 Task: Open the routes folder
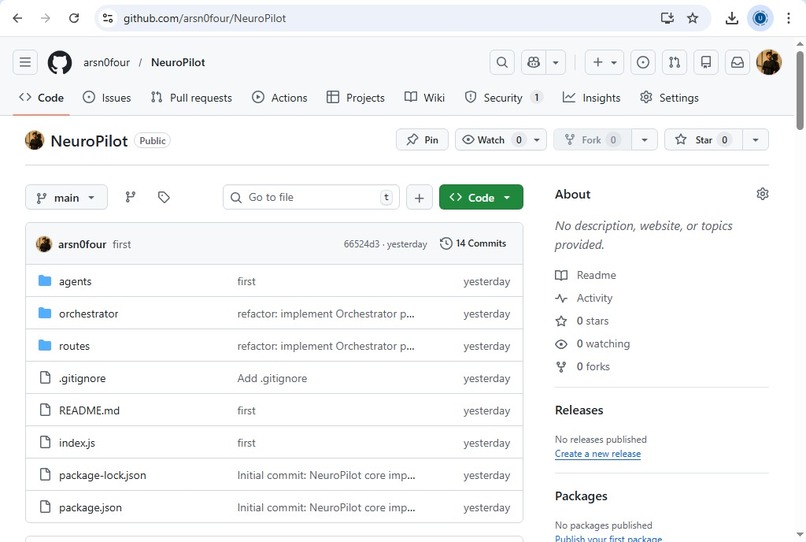click(74, 346)
